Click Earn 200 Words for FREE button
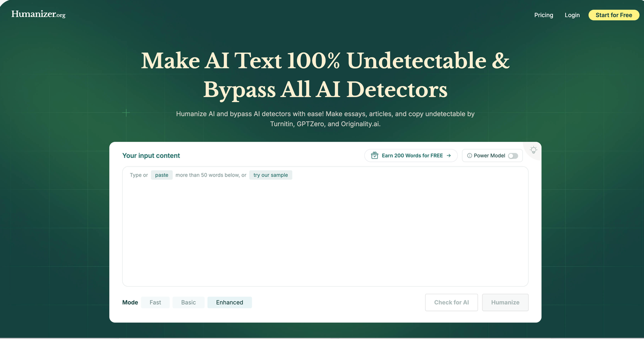644x339 pixels. tap(411, 155)
